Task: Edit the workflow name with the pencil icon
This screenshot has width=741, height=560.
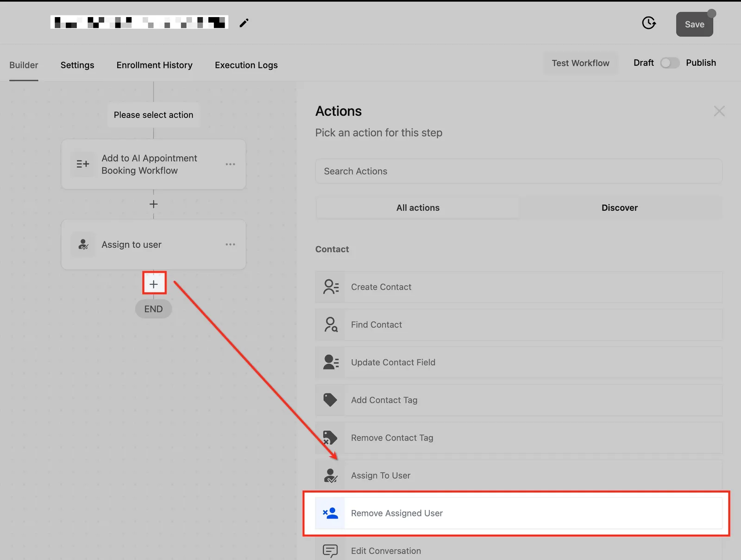Action: [244, 23]
